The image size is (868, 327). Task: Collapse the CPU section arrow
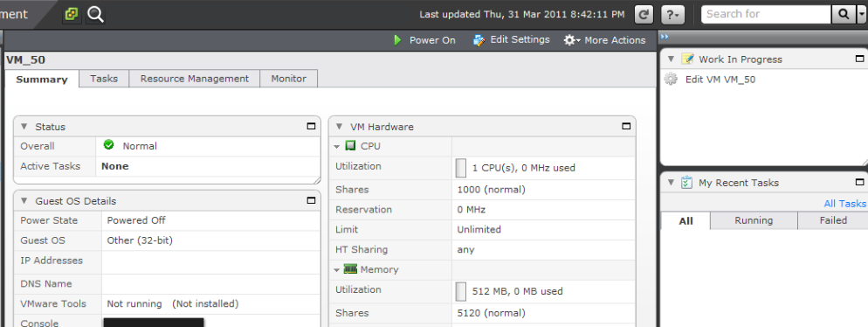click(336, 147)
